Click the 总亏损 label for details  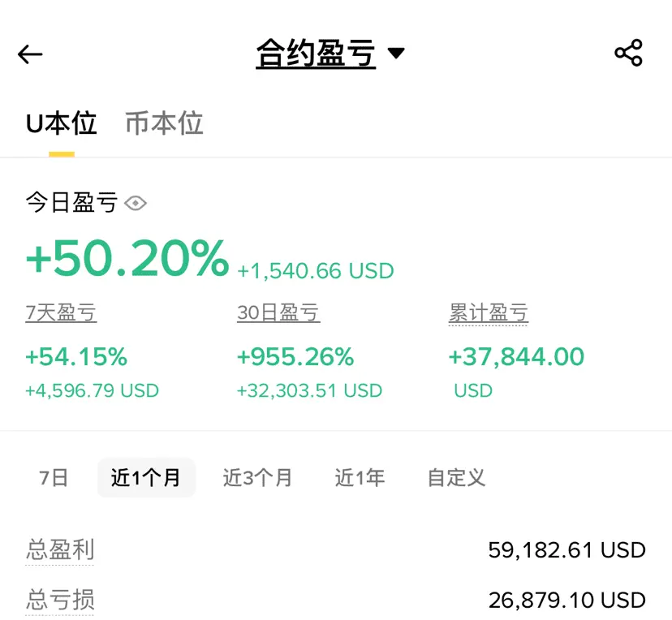60,600
